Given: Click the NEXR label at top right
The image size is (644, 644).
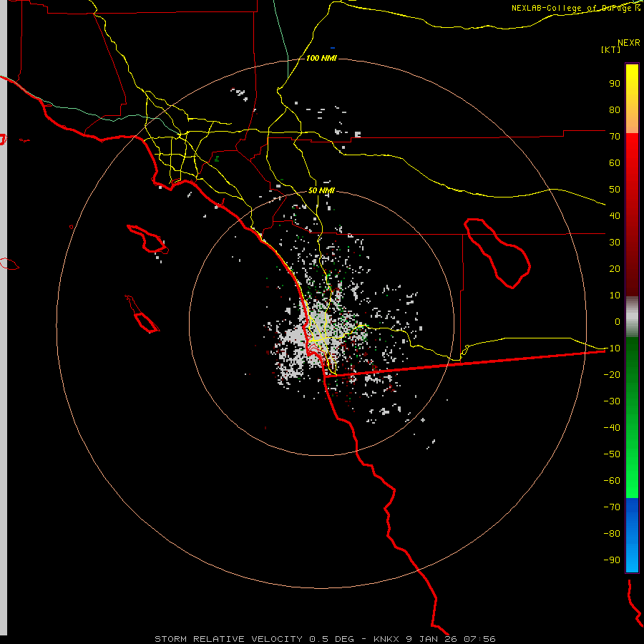Looking at the screenshot, I should pyautogui.click(x=629, y=42).
